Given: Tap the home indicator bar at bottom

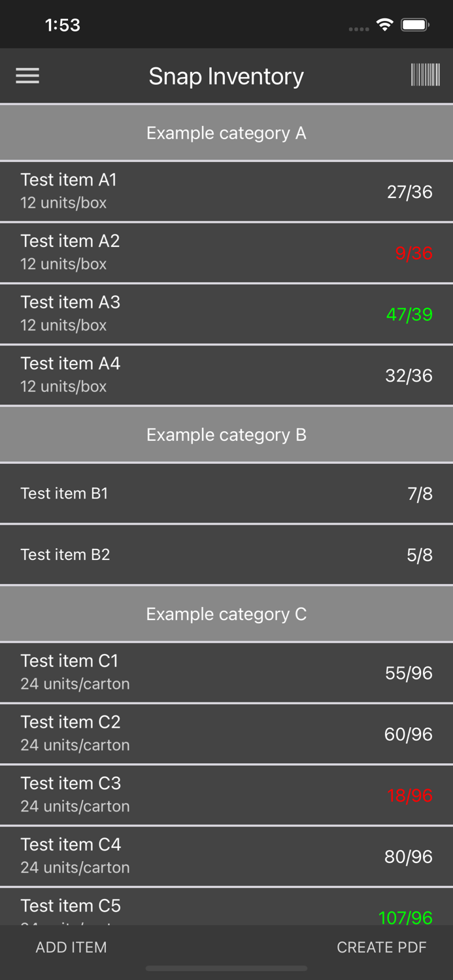Looking at the screenshot, I should click(226, 968).
